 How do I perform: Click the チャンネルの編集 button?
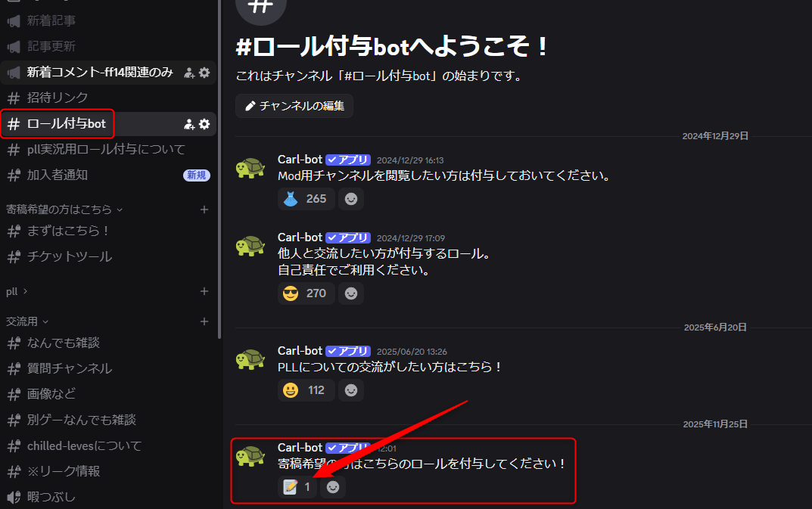(294, 106)
